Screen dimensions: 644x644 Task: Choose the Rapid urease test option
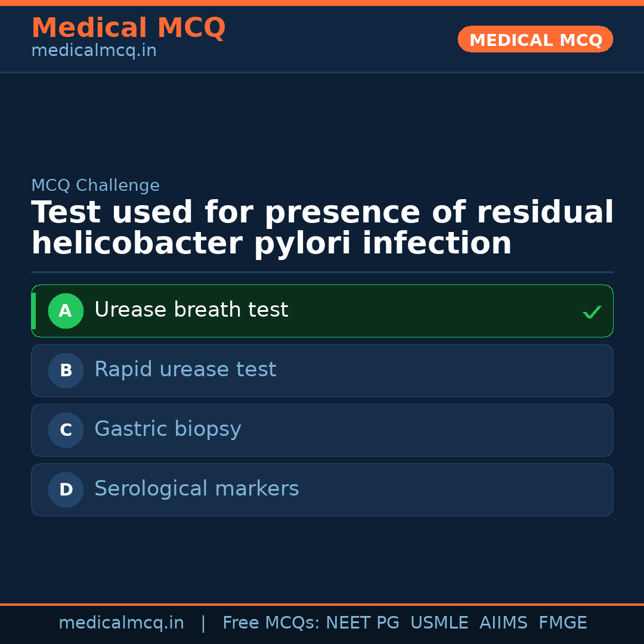185,370
